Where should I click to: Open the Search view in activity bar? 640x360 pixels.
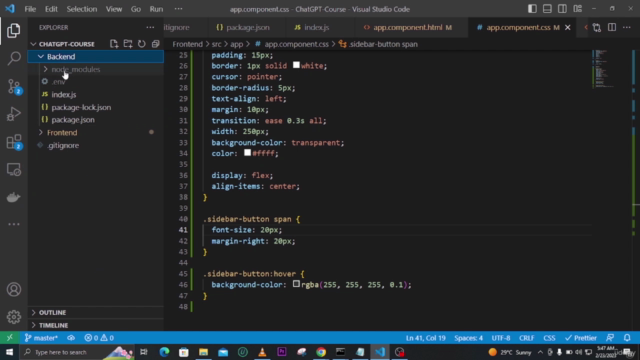14,58
